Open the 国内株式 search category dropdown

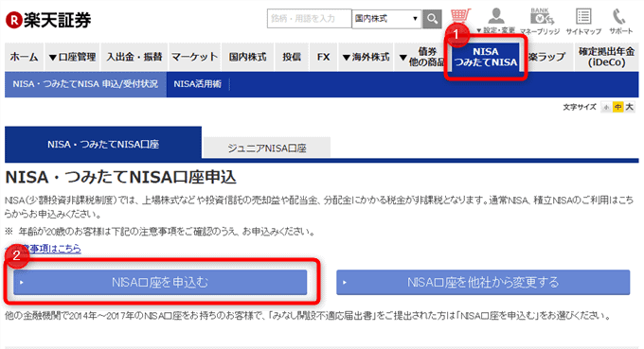[x=386, y=19]
